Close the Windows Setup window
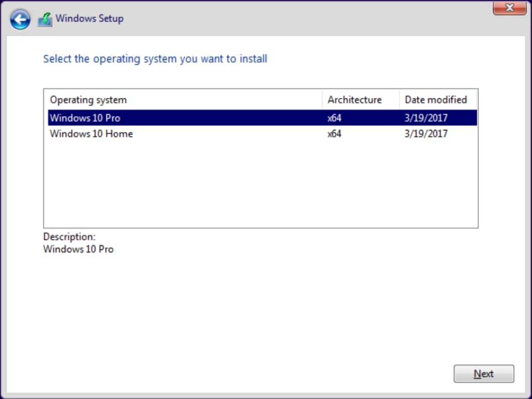 (509, 8)
